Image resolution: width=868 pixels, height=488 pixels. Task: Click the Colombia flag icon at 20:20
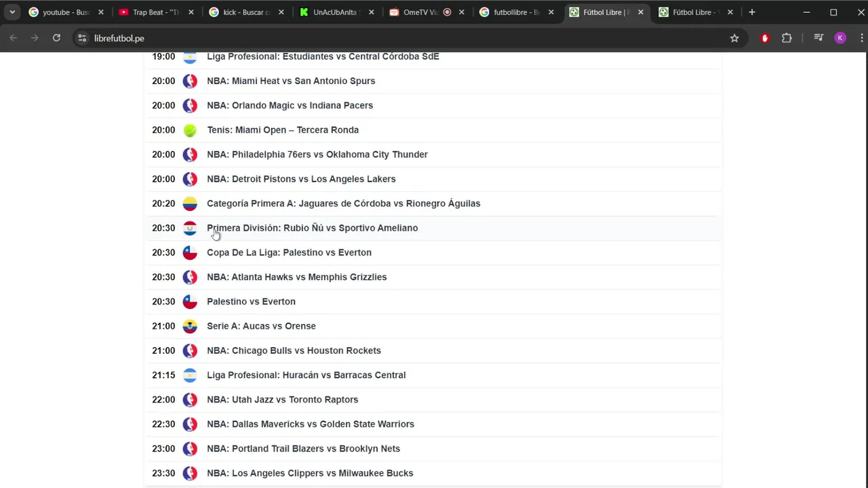coord(190,203)
